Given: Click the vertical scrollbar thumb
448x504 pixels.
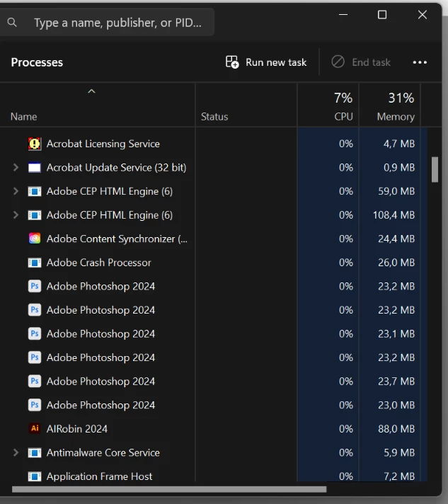Looking at the screenshot, I should pyautogui.click(x=435, y=169).
